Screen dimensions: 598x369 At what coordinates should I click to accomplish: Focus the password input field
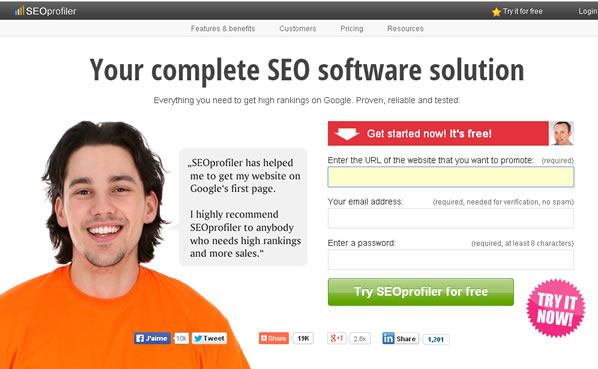[451, 260]
